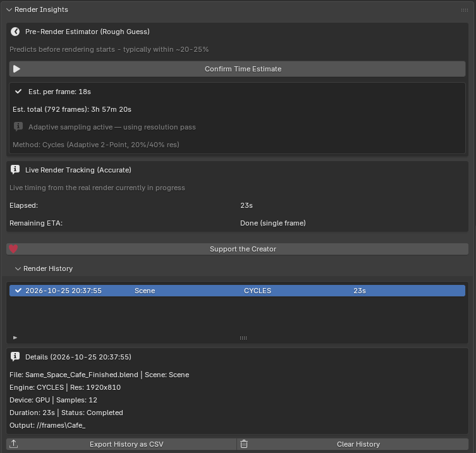
Task: Expand the history list filter triangle
Action: pos(15,337)
